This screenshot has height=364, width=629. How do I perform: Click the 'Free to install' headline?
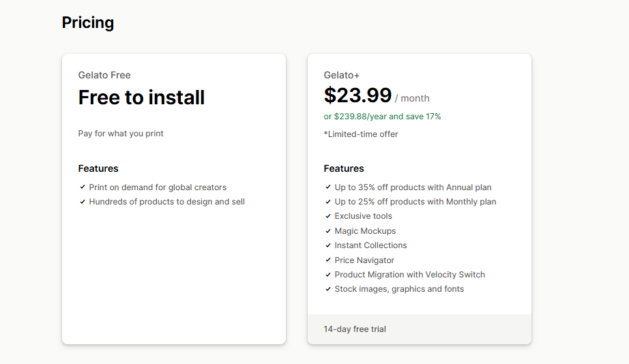pos(141,97)
